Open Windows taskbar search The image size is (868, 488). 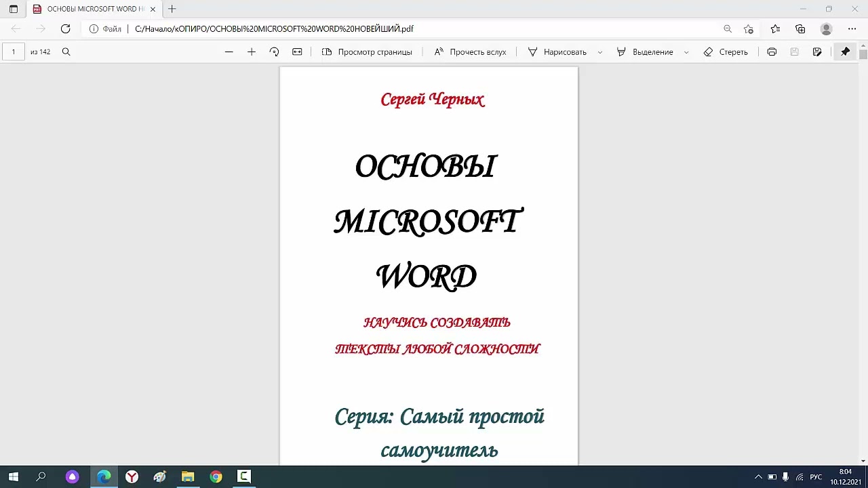pyautogui.click(x=41, y=477)
